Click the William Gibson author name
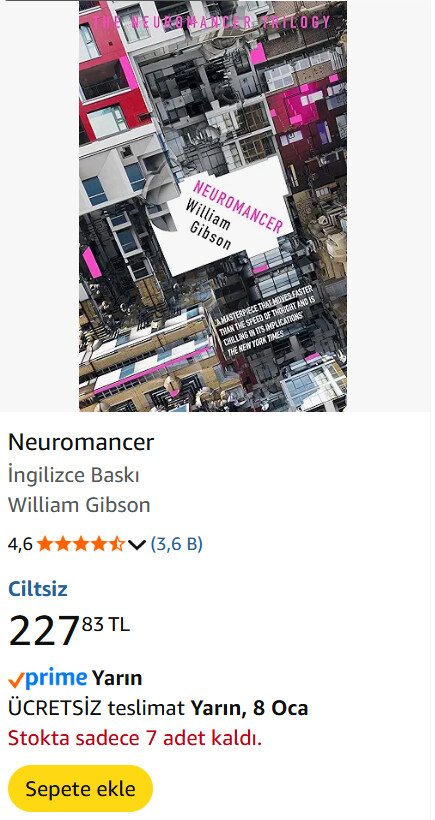The height and width of the screenshot is (820, 435). click(x=79, y=505)
